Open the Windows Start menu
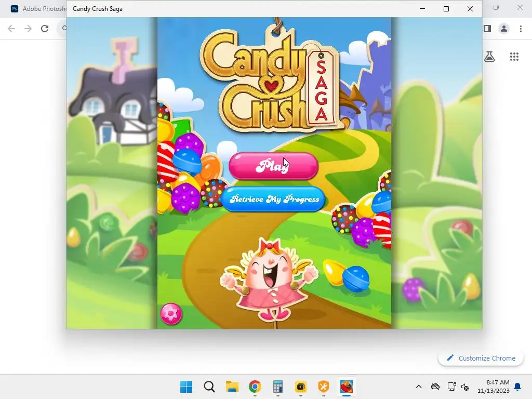 pyautogui.click(x=186, y=387)
